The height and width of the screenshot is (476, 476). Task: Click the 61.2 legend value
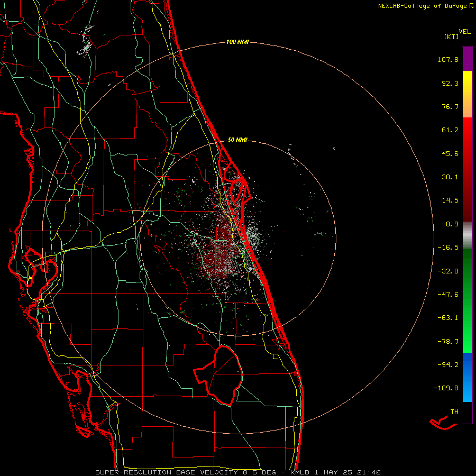coord(450,130)
